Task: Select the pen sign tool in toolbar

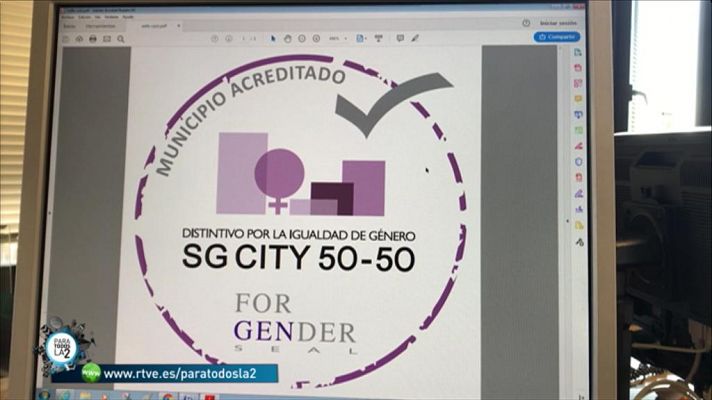Action: point(415,38)
